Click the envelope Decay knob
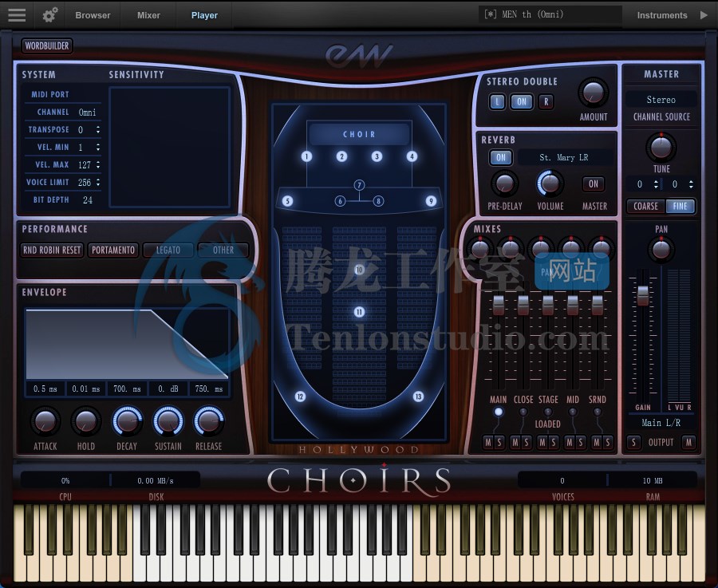The width and height of the screenshot is (718, 588). (127, 420)
